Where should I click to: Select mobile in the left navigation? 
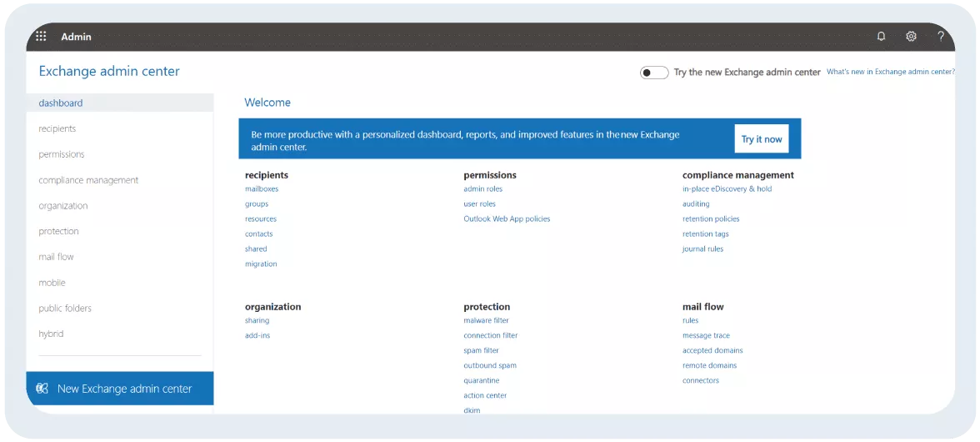click(52, 283)
